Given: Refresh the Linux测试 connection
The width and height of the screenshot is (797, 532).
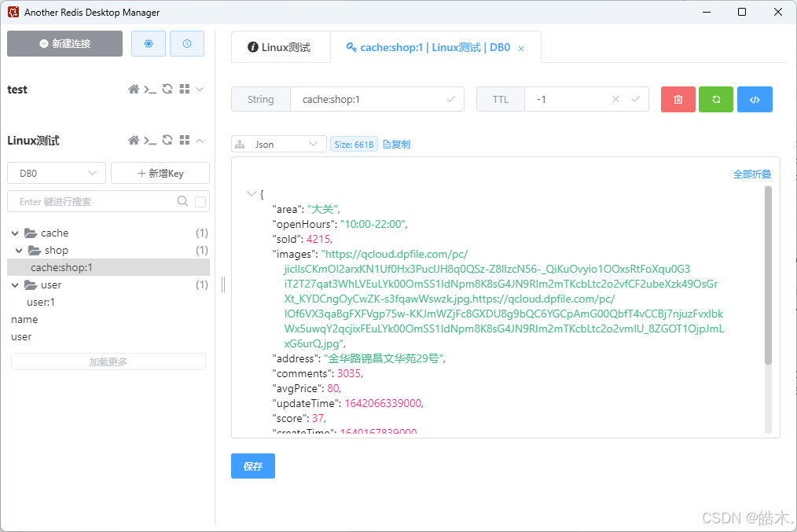Looking at the screenshot, I should coord(167,140).
